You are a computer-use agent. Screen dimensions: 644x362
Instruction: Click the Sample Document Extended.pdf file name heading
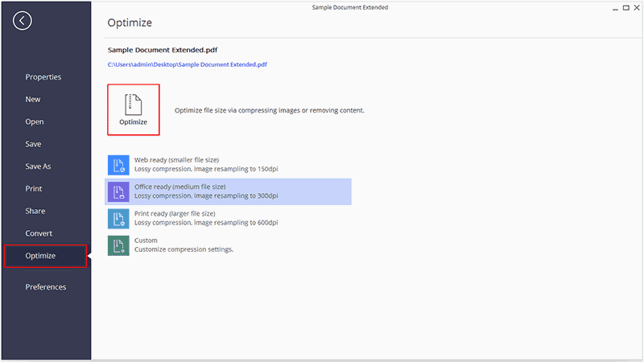coord(163,50)
